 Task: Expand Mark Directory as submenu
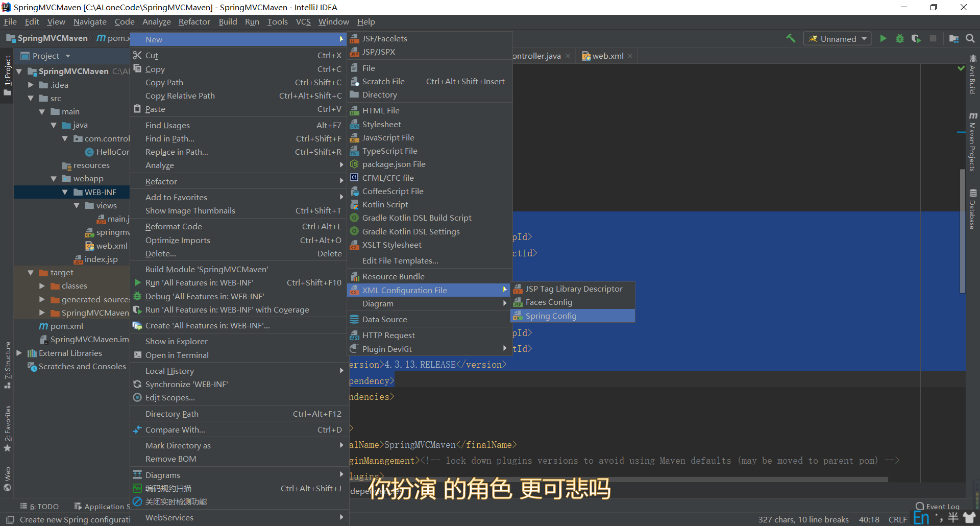(238, 445)
